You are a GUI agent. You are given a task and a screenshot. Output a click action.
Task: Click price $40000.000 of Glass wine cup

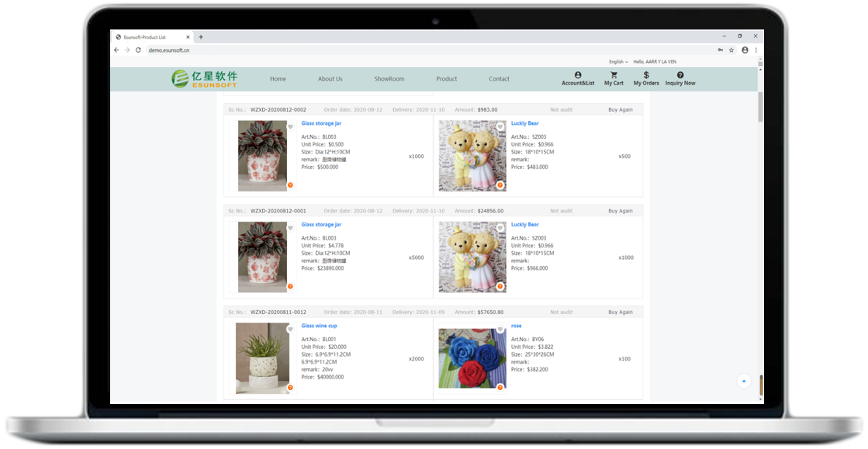[x=330, y=377]
